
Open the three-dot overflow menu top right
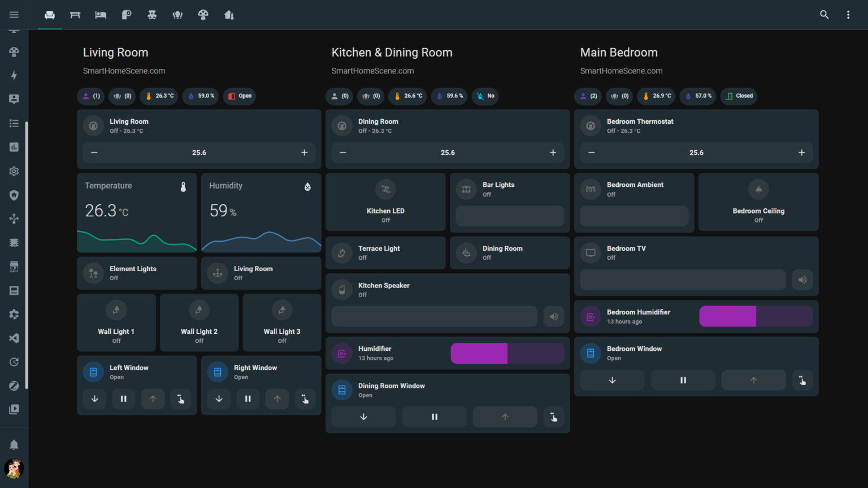click(848, 14)
